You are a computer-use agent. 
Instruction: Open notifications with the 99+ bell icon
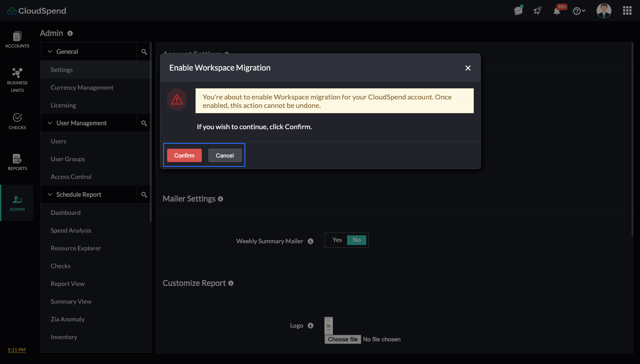(557, 10)
